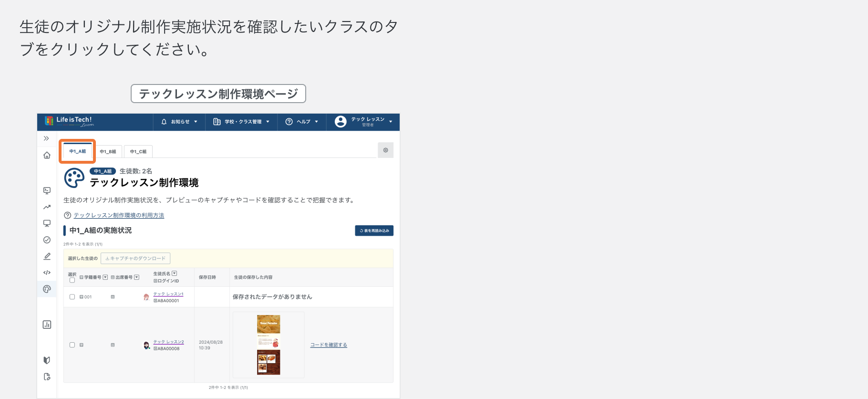The height and width of the screenshot is (399, 868).
Task: Open the テック レッスン account menu
Action: [x=363, y=122]
